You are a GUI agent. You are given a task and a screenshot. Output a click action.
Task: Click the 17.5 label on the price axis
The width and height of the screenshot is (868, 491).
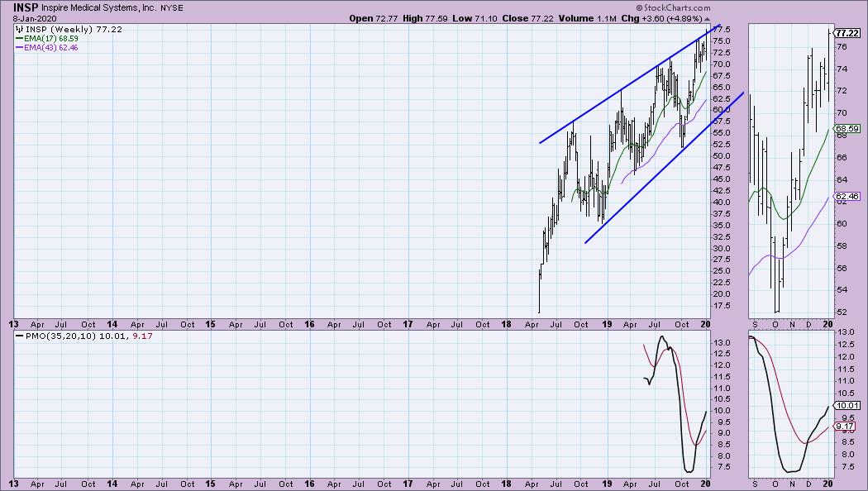pyautogui.click(x=722, y=306)
